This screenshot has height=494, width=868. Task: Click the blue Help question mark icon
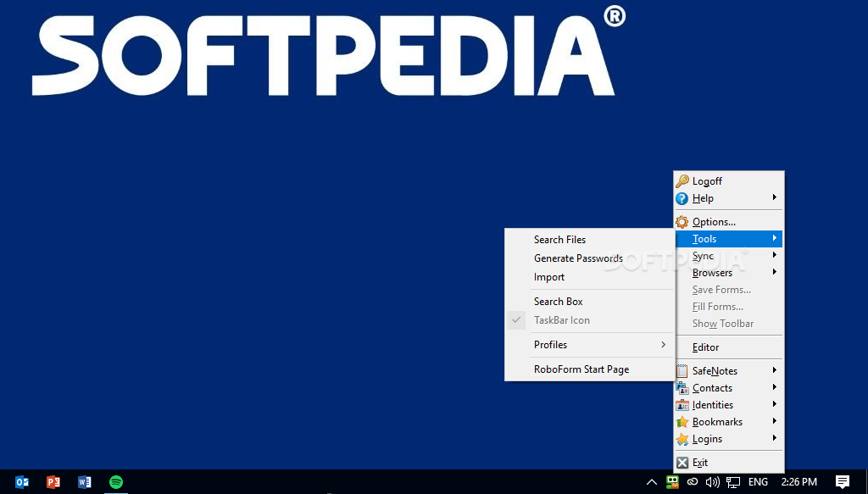pyautogui.click(x=682, y=198)
